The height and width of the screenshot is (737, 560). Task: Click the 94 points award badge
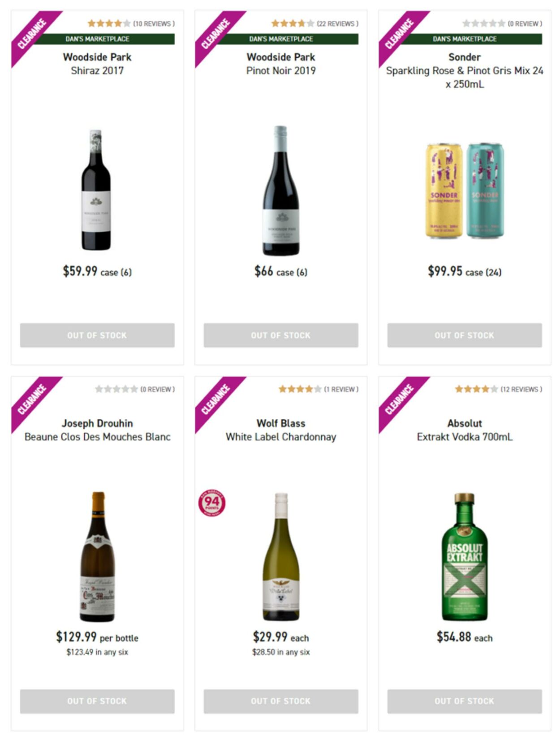(212, 503)
